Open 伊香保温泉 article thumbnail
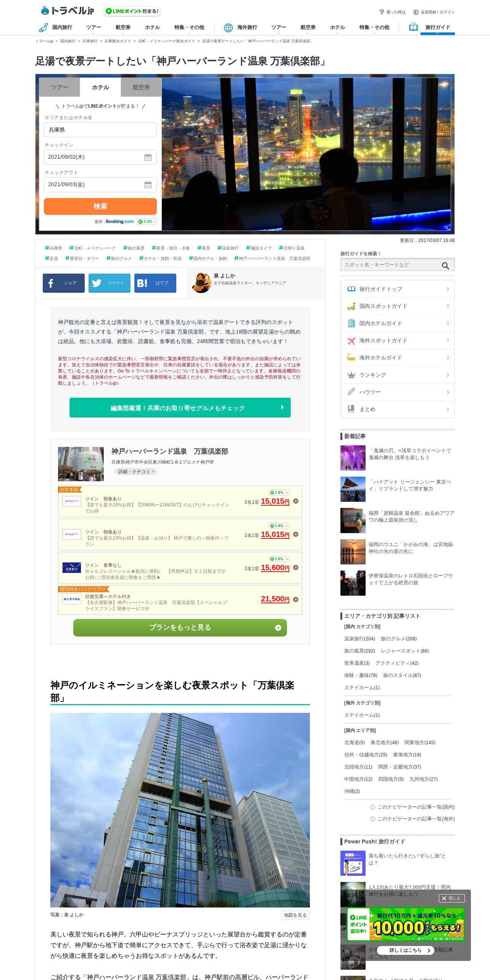Image resolution: width=490 pixels, height=980 pixels. click(x=353, y=583)
